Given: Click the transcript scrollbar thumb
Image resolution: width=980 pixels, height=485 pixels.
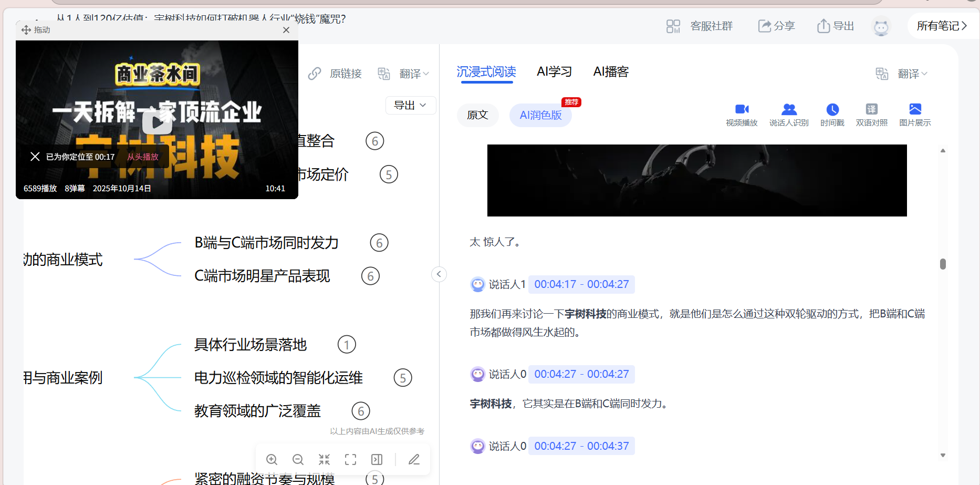Looking at the screenshot, I should point(943,264).
